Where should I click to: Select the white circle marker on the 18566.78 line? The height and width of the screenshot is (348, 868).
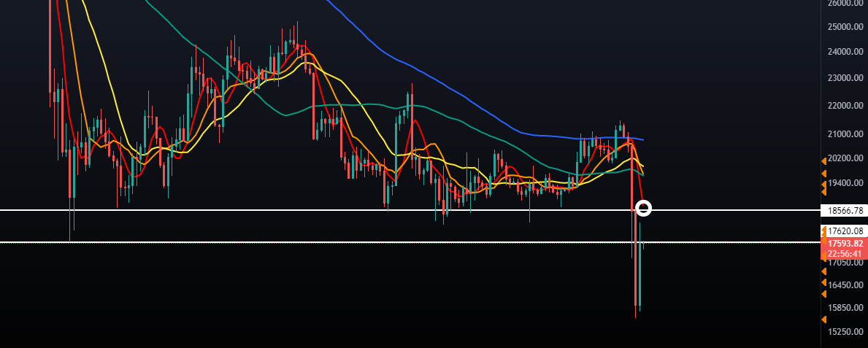click(x=644, y=209)
